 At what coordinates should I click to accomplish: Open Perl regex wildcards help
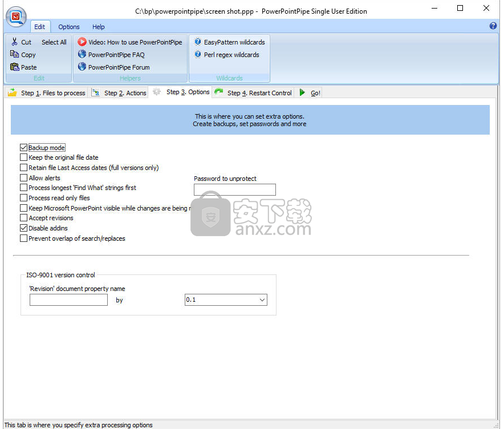click(x=231, y=55)
